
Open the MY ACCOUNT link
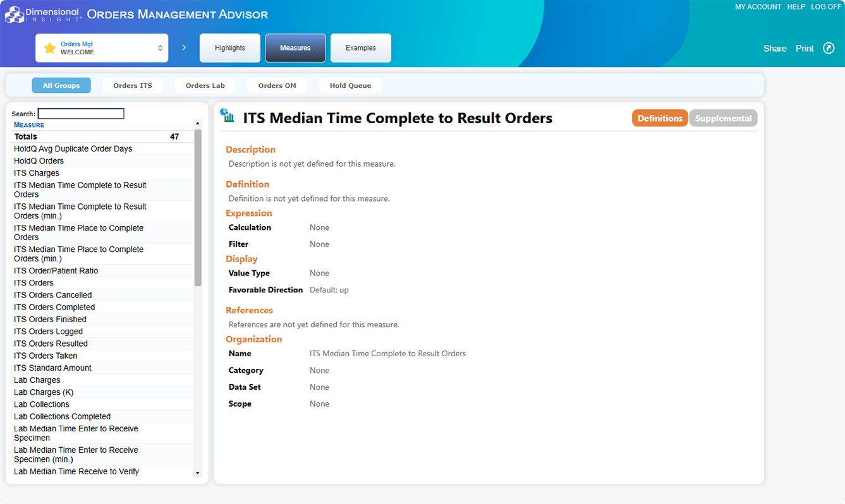point(758,6)
